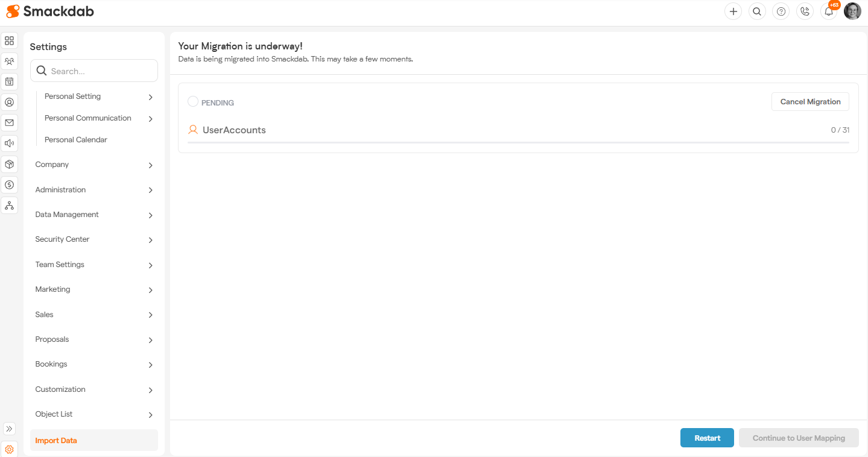This screenshot has width=868, height=457.
Task: Open the megaphone marketing icon
Action: [9, 143]
